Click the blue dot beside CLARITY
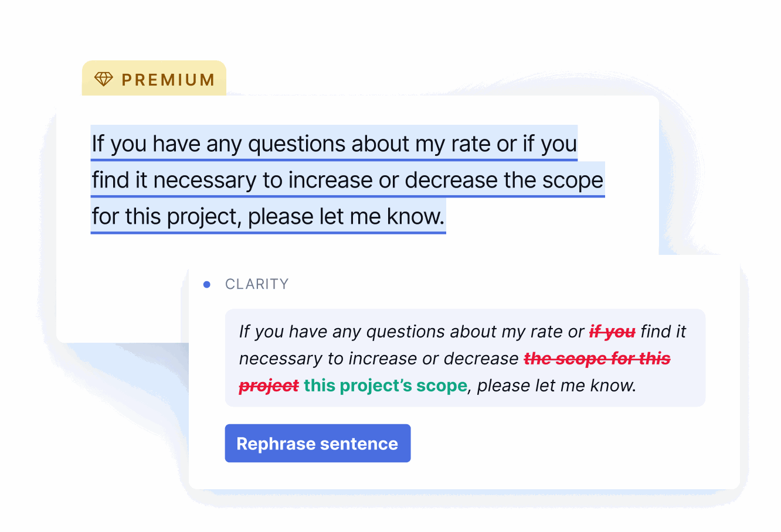781x532 pixels. pyautogui.click(x=206, y=285)
